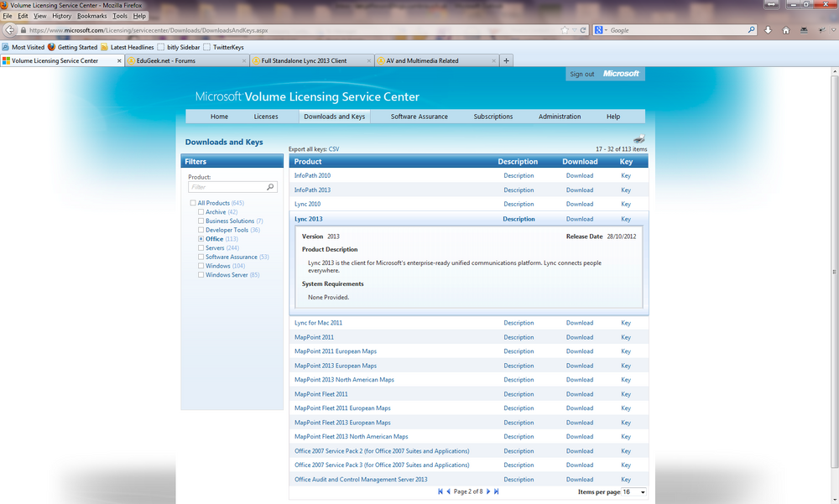Click the Android robot toolbar icon
839x504 pixels.
click(x=804, y=30)
